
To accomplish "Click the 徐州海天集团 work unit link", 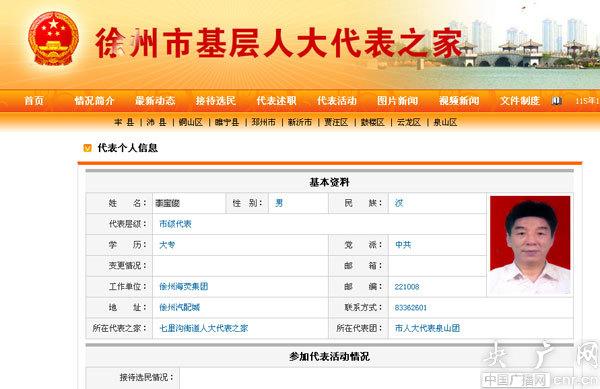I will point(184,286).
